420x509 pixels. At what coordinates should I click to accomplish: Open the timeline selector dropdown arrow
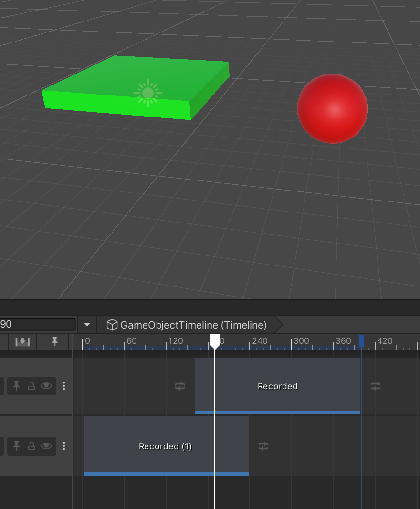[x=87, y=325]
